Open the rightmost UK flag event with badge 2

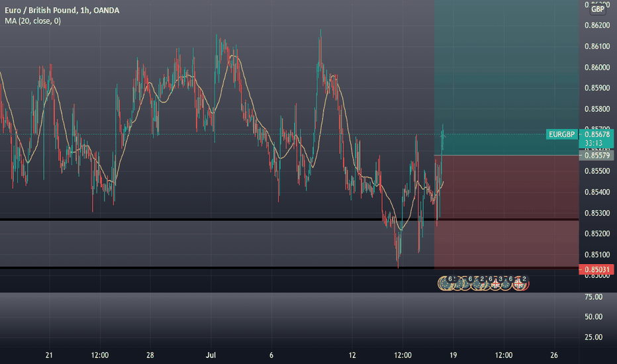pyautogui.click(x=519, y=283)
